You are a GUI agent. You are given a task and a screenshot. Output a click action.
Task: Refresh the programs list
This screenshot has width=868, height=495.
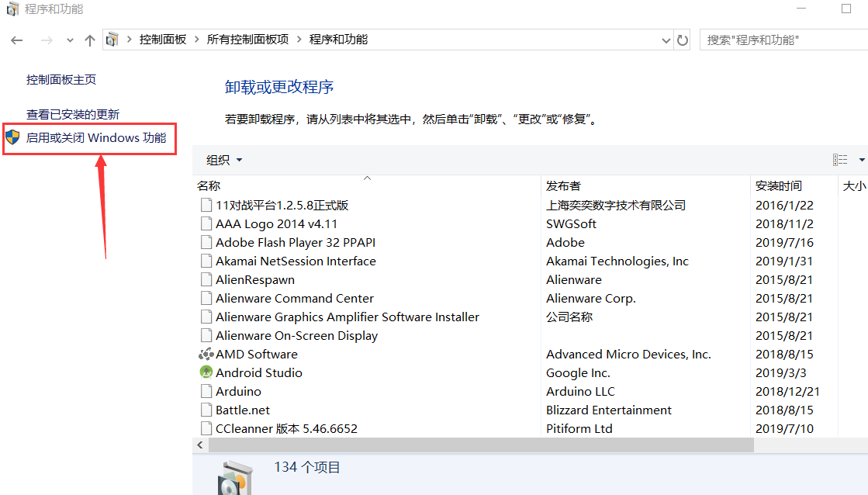point(683,40)
